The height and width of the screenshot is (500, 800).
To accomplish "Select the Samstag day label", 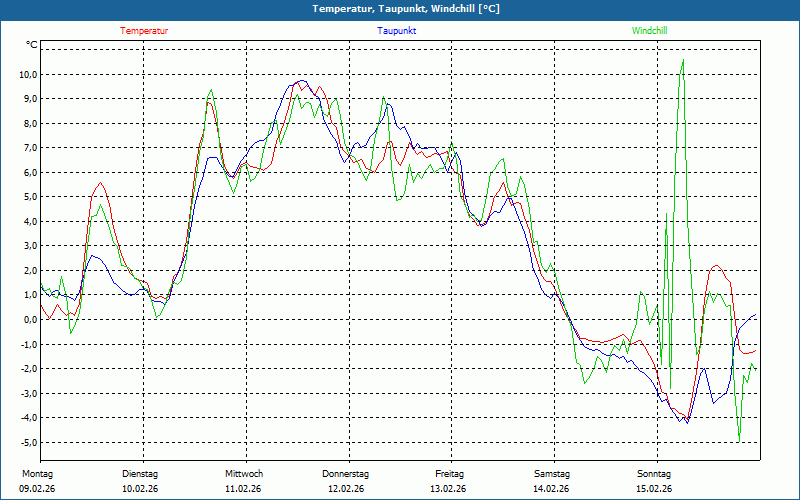I will pyautogui.click(x=551, y=474).
